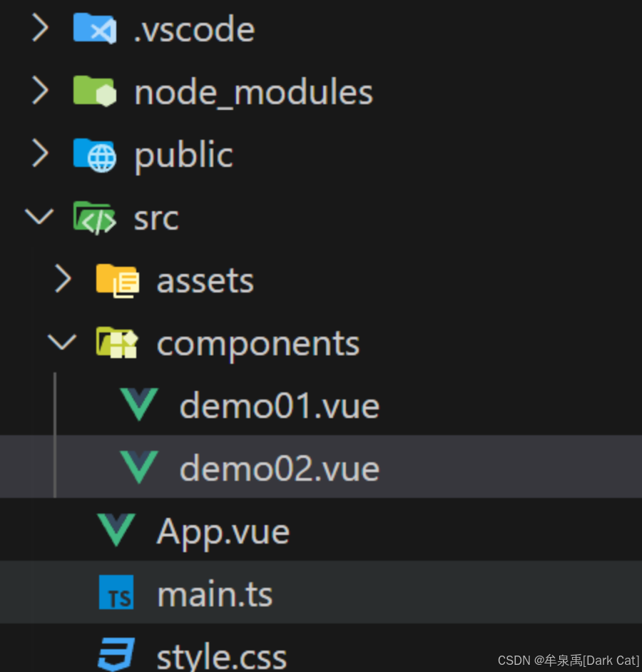Screen dimensions: 642x672
Task: Click the Vue icon beside demo01.vue
Action: (x=139, y=404)
